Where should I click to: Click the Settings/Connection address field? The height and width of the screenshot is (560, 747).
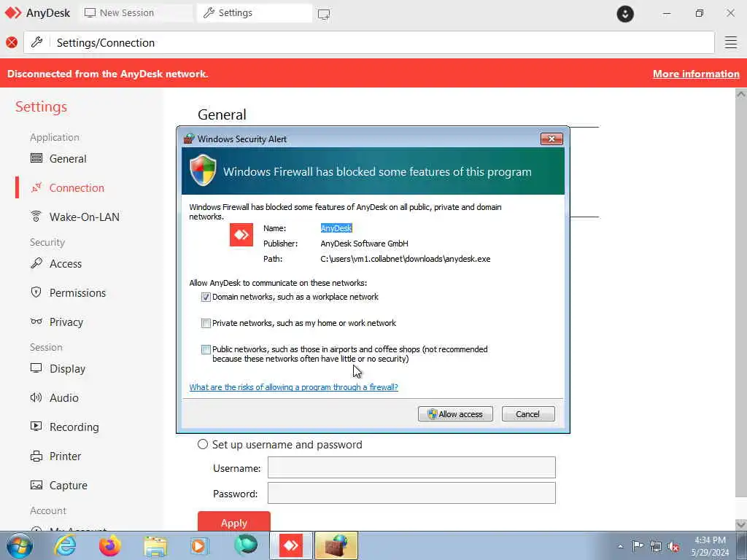click(x=368, y=42)
